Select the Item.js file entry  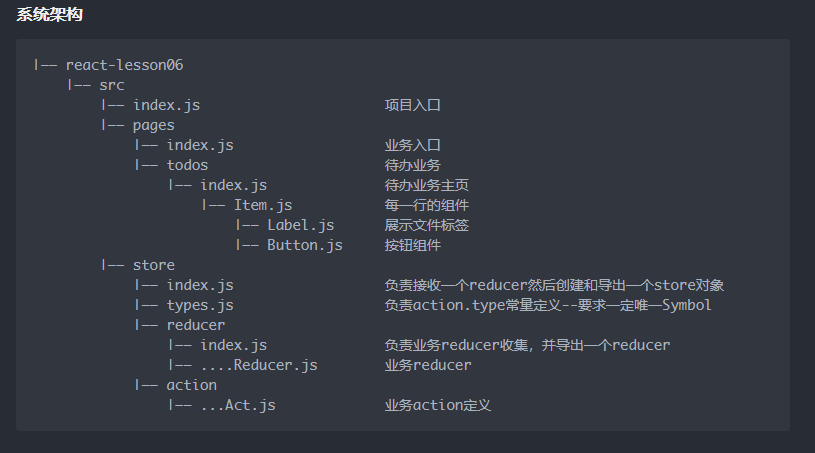click(263, 205)
